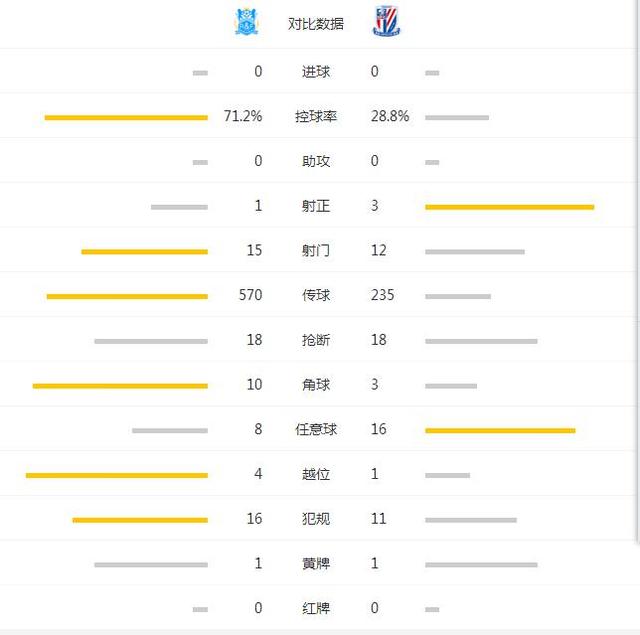Image resolution: width=640 pixels, height=635 pixels.
Task: Click the 黄牌 stat label
Action: [316, 564]
